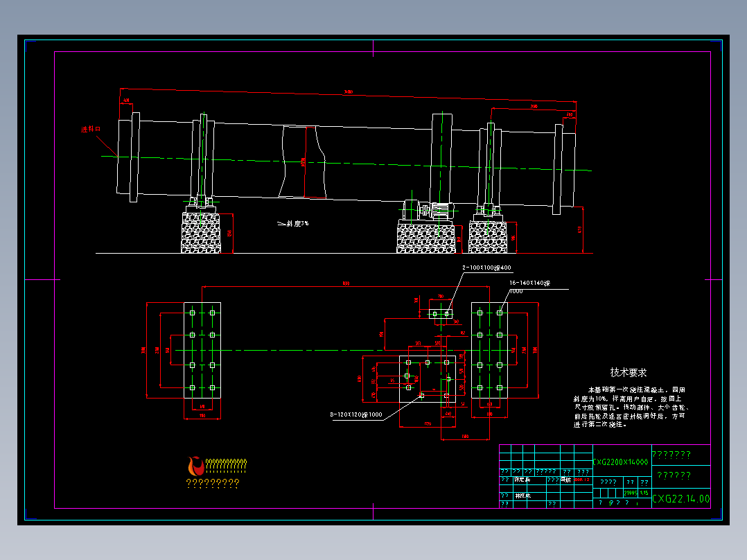Screen dimensions: 747x560
Task: Click the right foundation plan rectangle
Action: pyautogui.click(x=490, y=350)
